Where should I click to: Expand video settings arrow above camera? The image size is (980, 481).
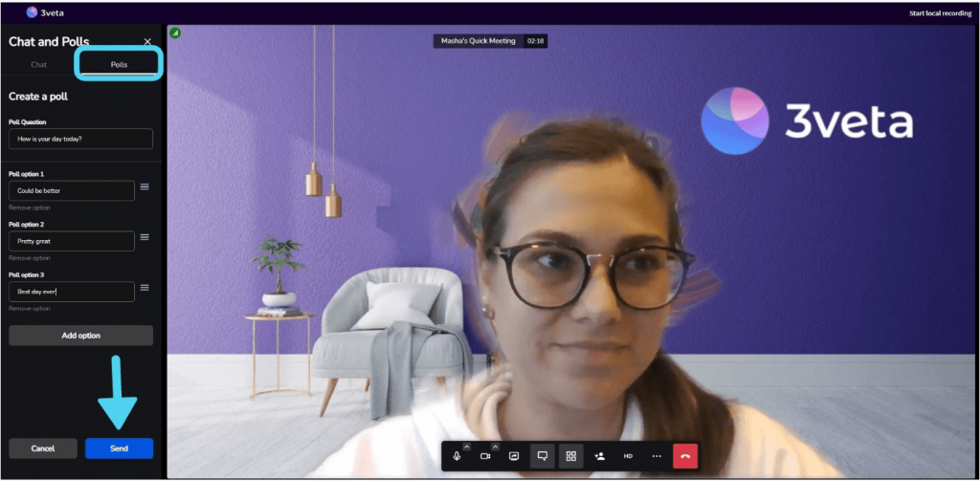pyautogui.click(x=495, y=447)
